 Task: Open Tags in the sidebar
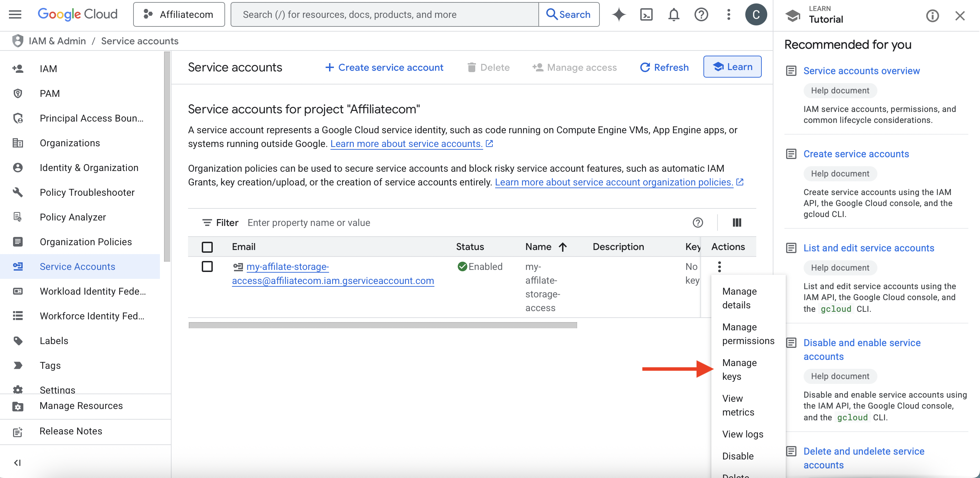click(x=80, y=365)
